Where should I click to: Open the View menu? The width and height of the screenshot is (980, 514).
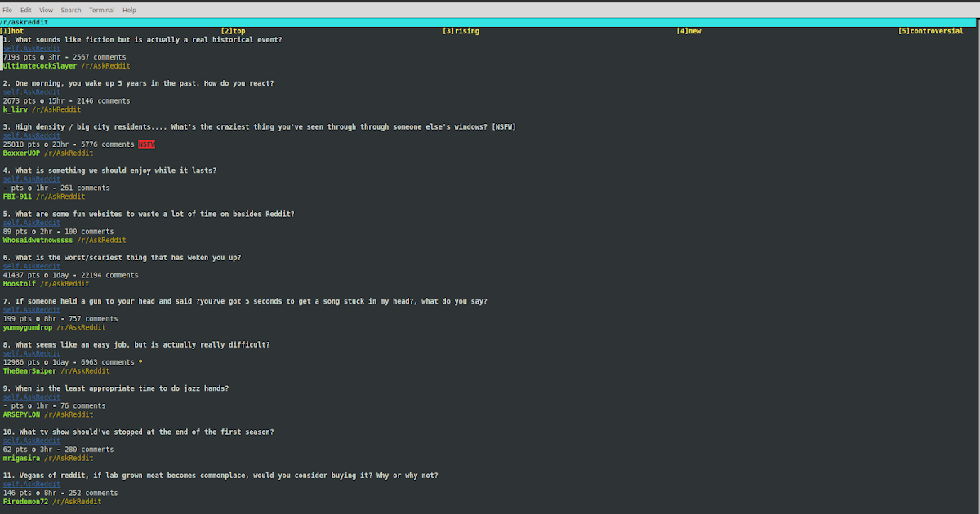(46, 10)
